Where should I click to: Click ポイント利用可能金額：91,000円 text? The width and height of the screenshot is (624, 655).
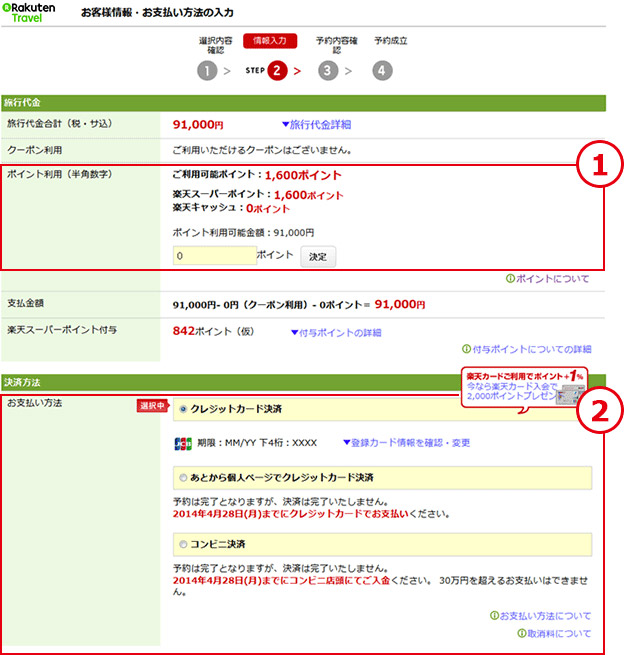tap(244, 233)
